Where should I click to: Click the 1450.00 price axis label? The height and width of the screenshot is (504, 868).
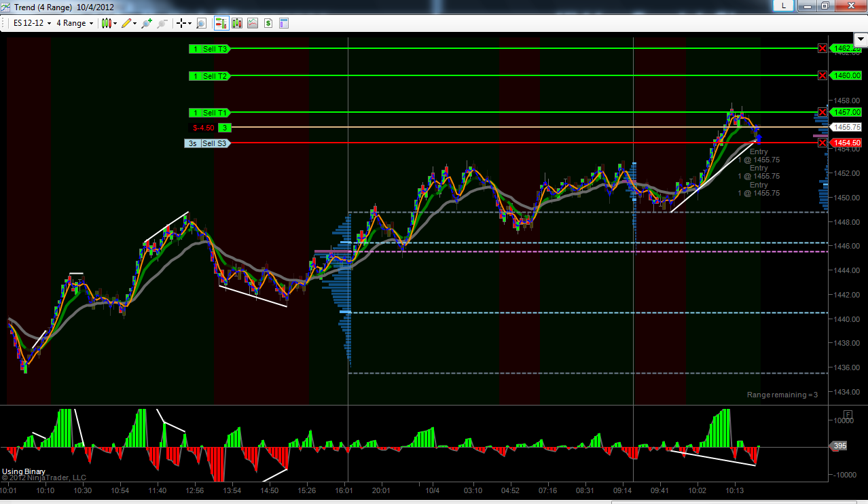coord(847,198)
